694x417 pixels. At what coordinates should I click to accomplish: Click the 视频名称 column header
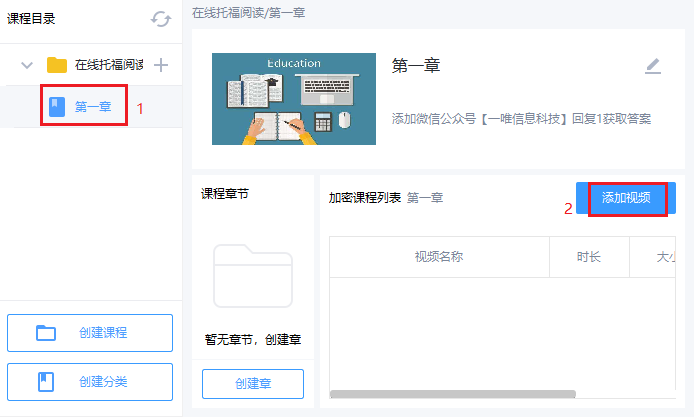439,257
